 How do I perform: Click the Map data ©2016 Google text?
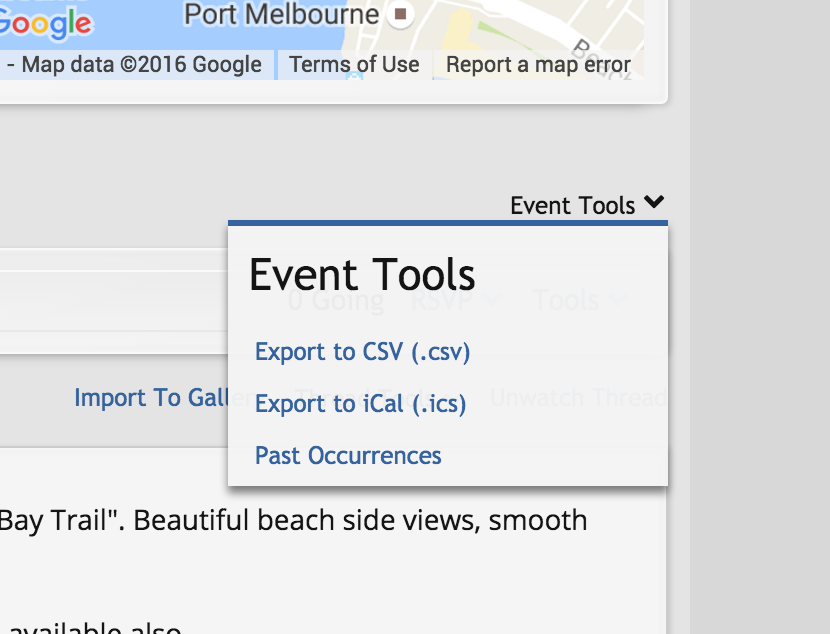(141, 65)
